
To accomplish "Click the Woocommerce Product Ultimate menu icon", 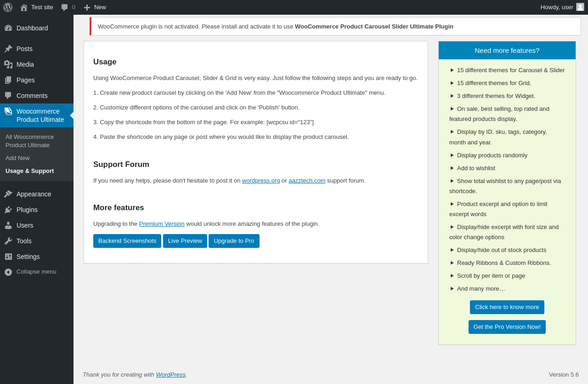I will pos(8,111).
